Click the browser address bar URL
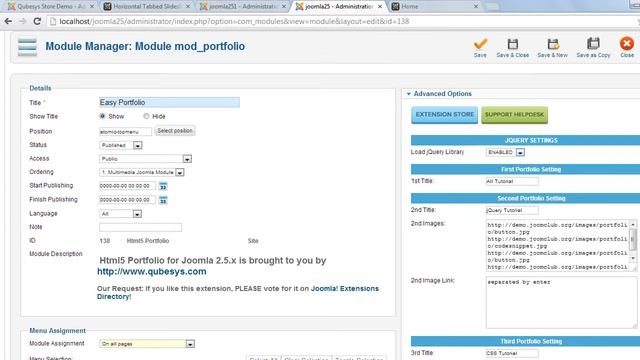 [234, 21]
